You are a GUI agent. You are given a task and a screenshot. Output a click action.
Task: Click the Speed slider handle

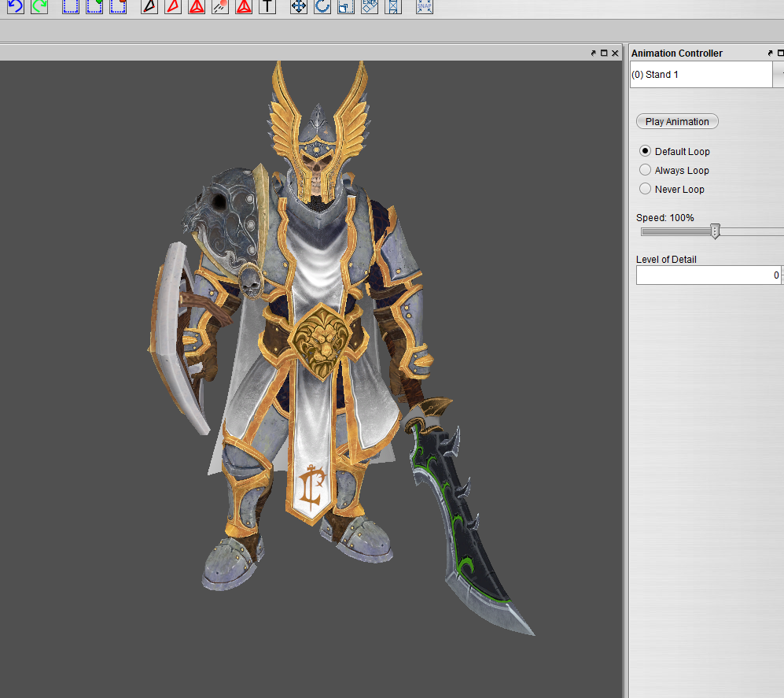coord(715,231)
